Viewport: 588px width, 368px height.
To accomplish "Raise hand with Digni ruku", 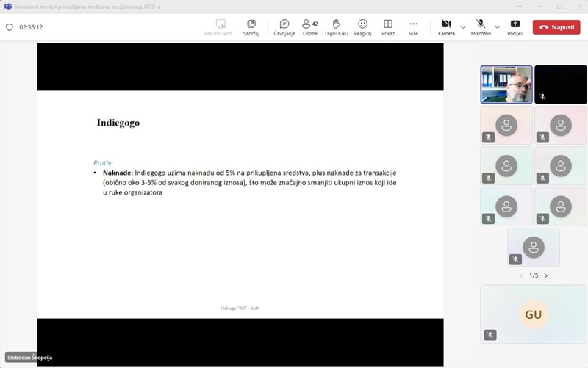I will 337,27.
